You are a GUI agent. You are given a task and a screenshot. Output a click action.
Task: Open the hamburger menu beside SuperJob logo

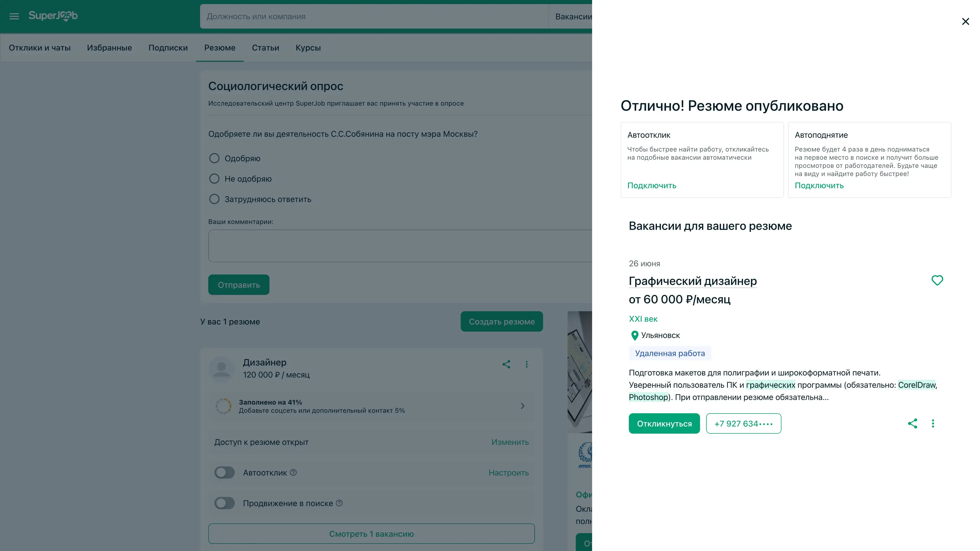tap(14, 16)
